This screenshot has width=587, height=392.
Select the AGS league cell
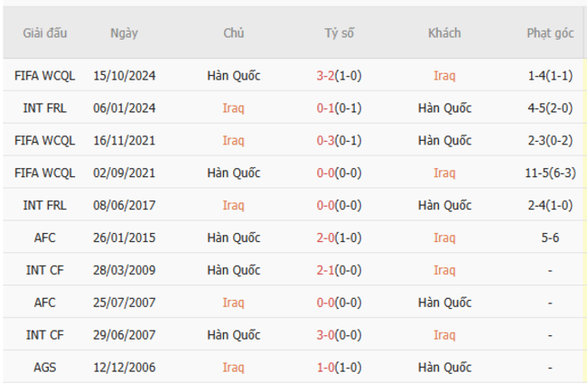click(45, 368)
